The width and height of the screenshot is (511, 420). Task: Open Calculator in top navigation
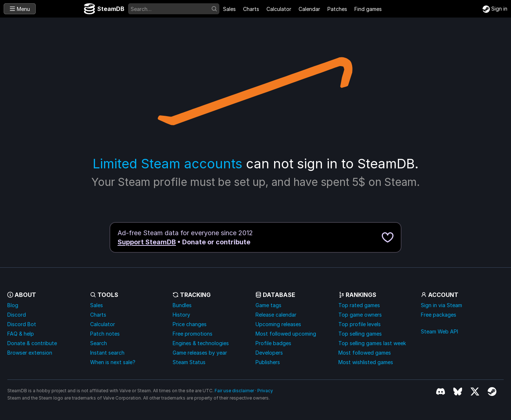tap(279, 9)
